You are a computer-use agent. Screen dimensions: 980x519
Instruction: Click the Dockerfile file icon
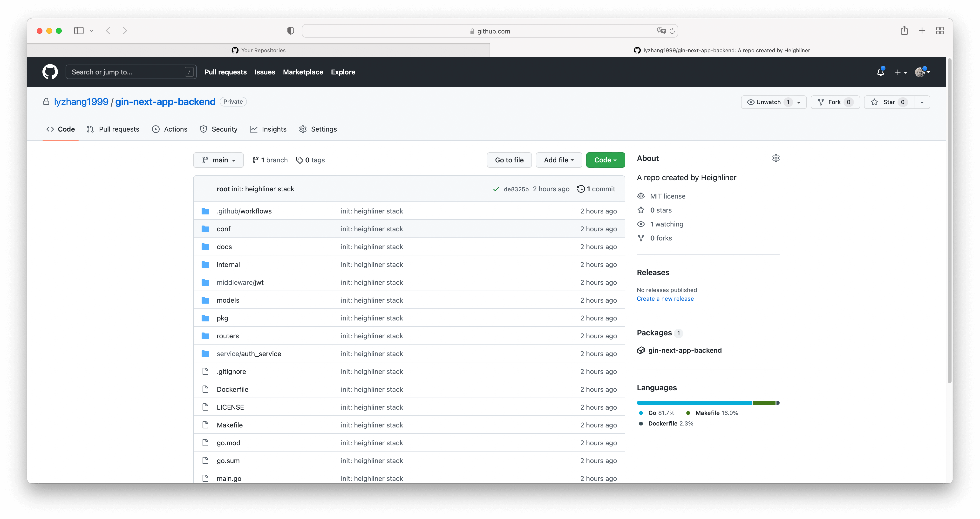(205, 389)
